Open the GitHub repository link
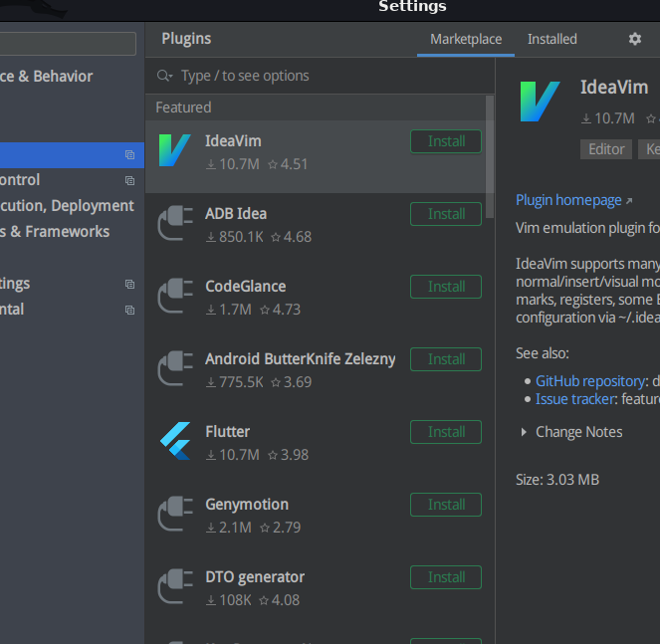This screenshot has width=660, height=644. [x=591, y=381]
